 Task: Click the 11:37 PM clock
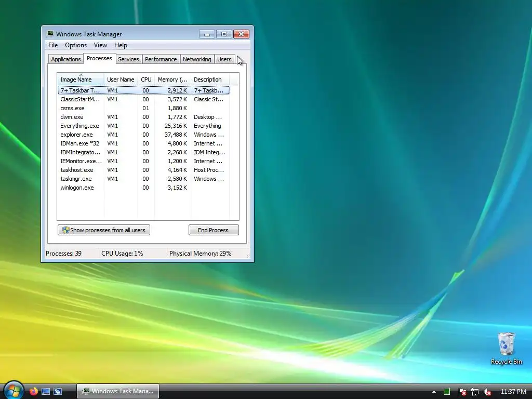click(x=513, y=392)
